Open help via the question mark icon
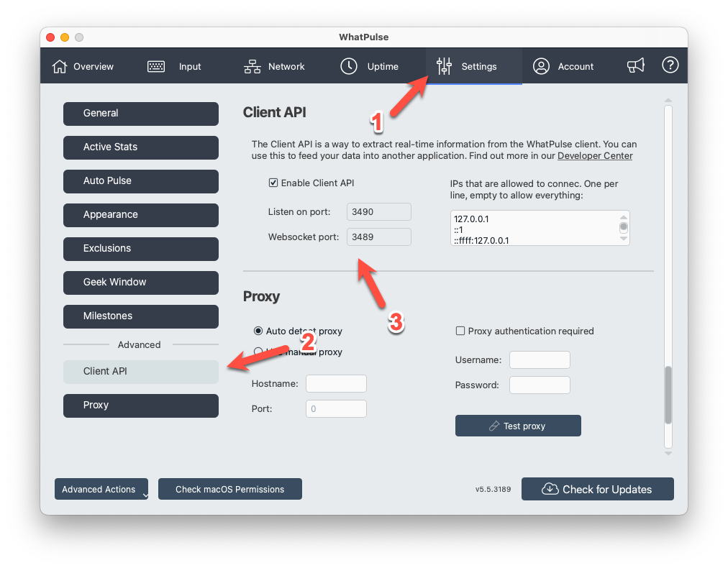The image size is (728, 568). click(x=670, y=65)
